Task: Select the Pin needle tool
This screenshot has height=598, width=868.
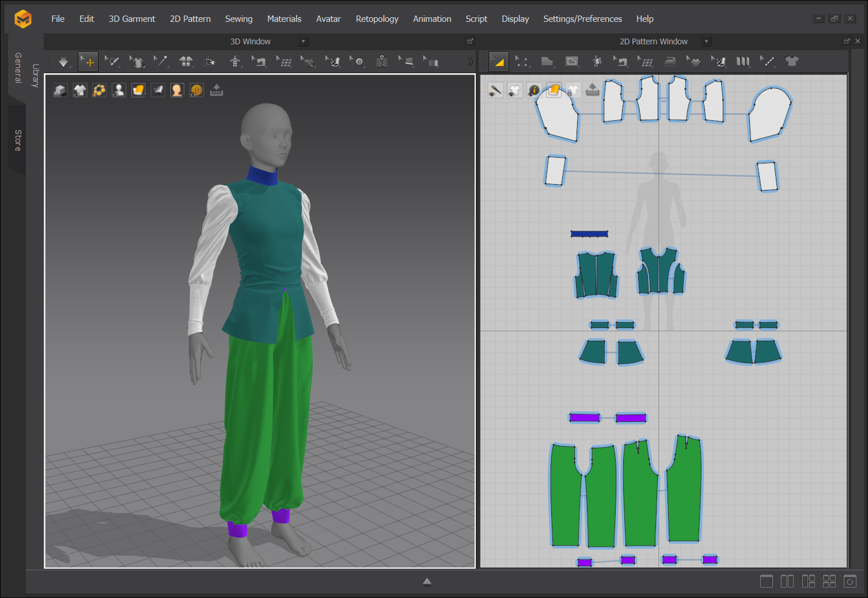Action: coord(161,62)
